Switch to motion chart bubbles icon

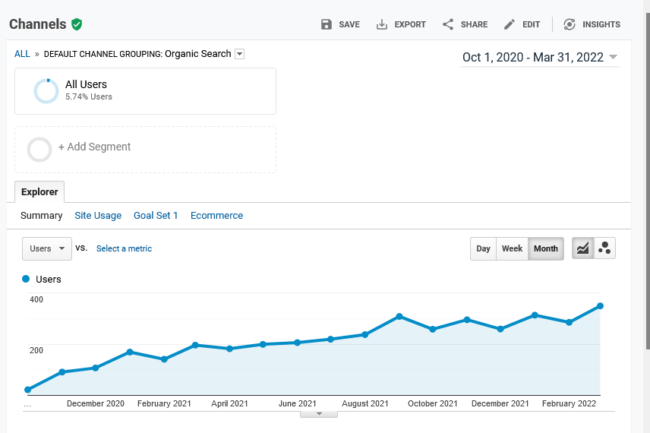click(604, 248)
